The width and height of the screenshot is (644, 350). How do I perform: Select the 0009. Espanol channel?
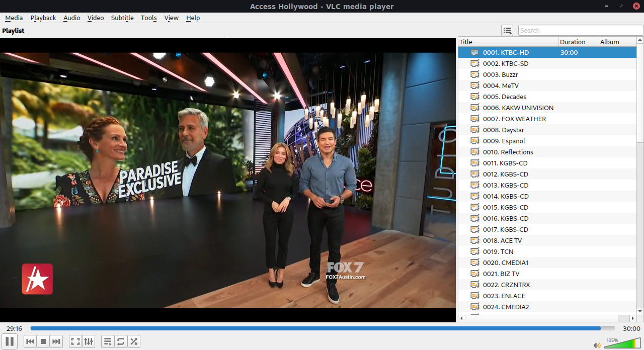547,141
